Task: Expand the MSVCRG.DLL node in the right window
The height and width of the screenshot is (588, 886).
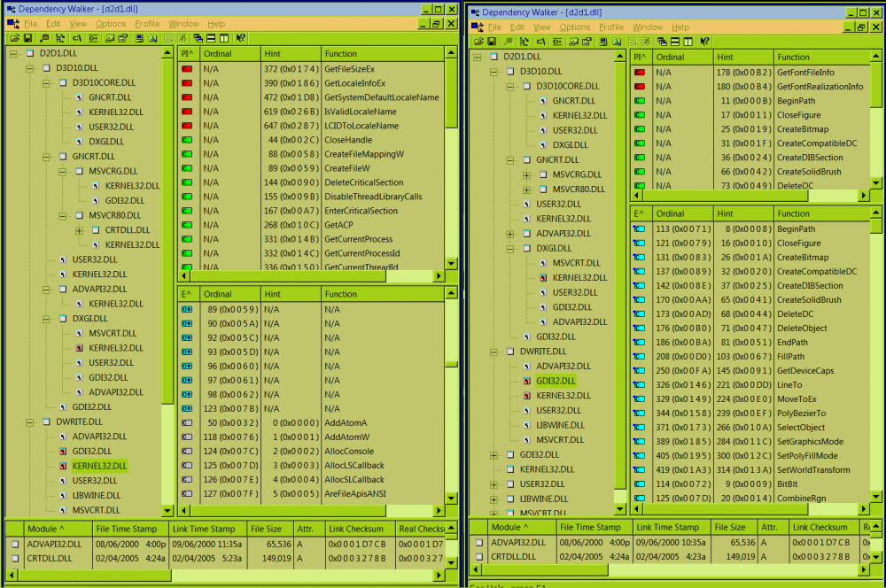Action: pos(527,176)
